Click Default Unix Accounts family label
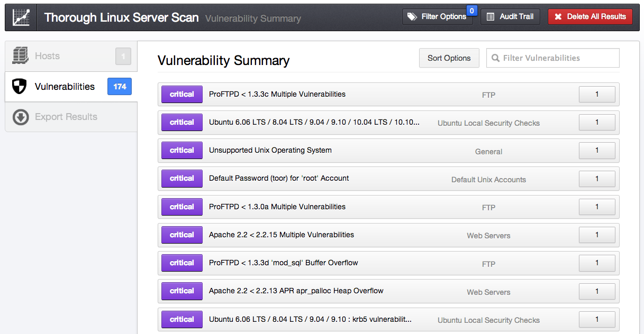This screenshot has width=644, height=334. [488, 180]
